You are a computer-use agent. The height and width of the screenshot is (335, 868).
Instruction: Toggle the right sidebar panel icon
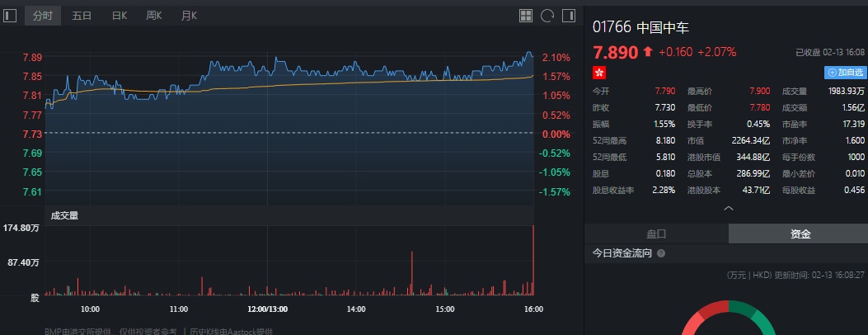[x=569, y=16]
